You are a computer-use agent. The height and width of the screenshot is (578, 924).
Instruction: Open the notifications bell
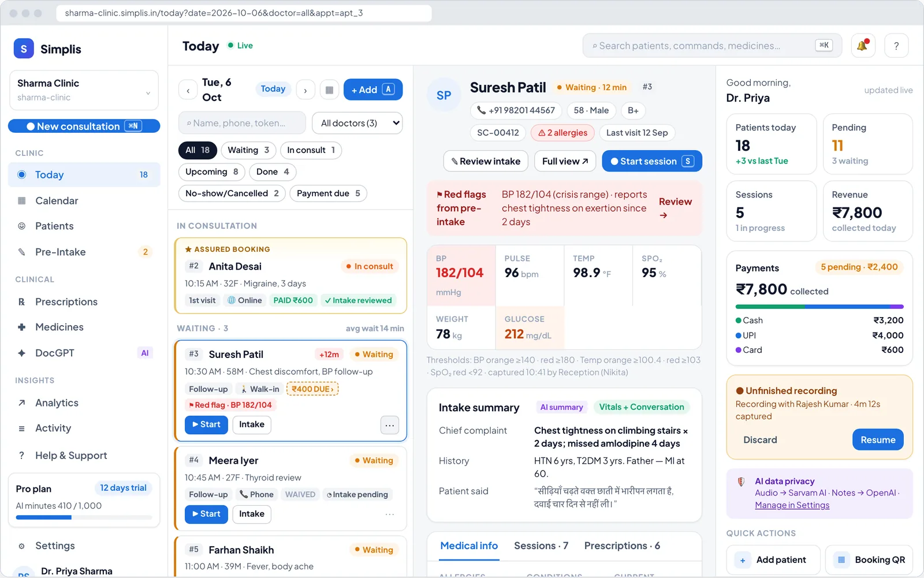[x=863, y=46]
